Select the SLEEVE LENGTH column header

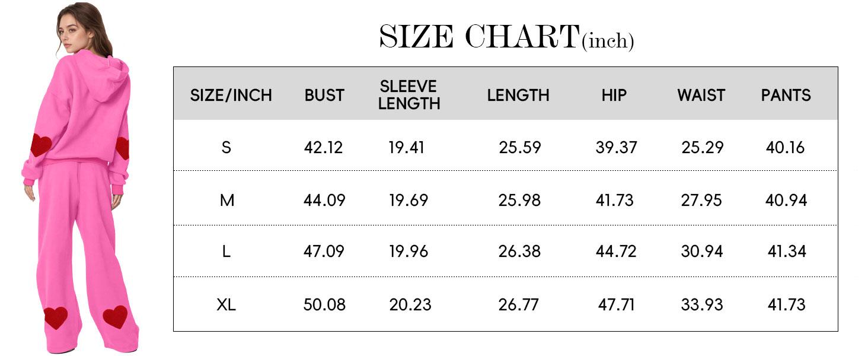(409, 95)
